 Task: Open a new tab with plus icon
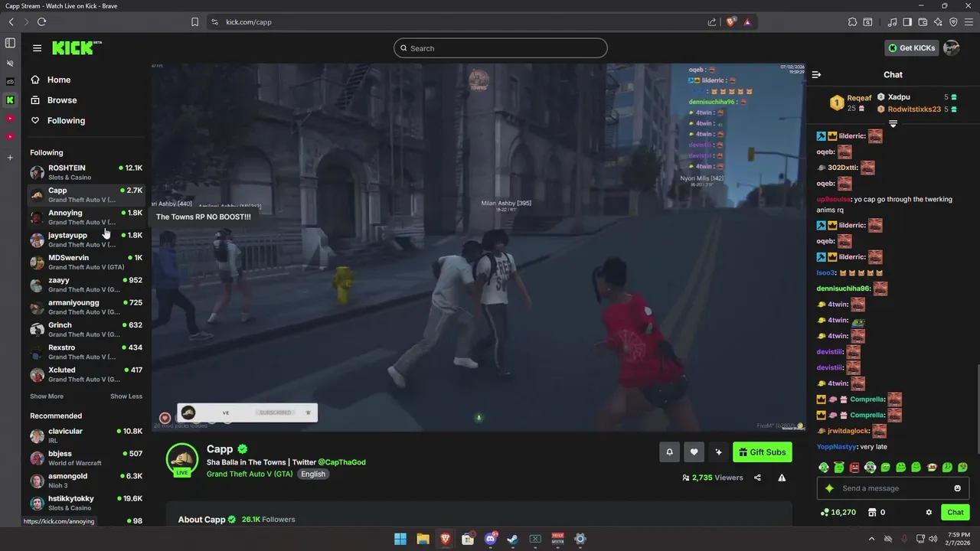point(10,158)
